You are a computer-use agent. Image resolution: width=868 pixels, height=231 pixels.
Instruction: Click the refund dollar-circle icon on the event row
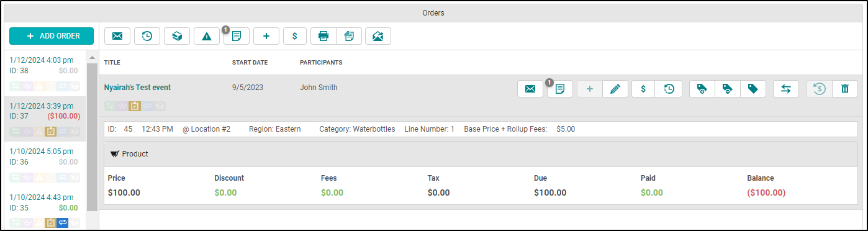pos(819,89)
